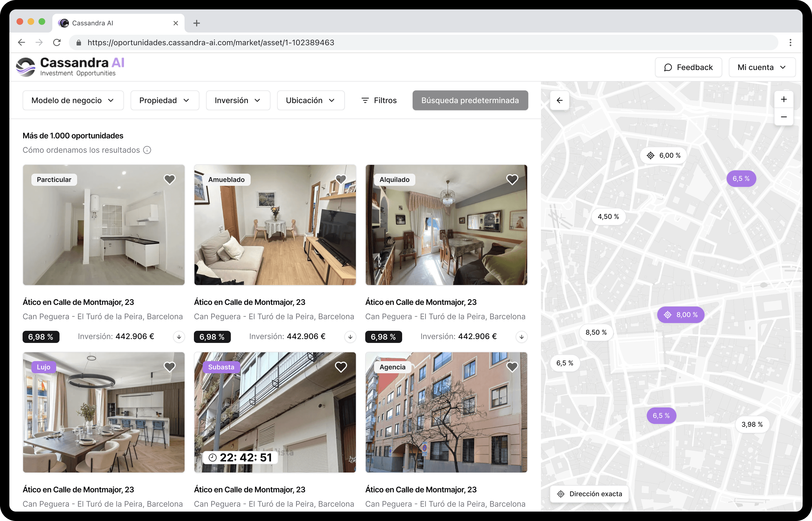
Task: Go back in browser history
Action: pyautogui.click(x=22, y=43)
